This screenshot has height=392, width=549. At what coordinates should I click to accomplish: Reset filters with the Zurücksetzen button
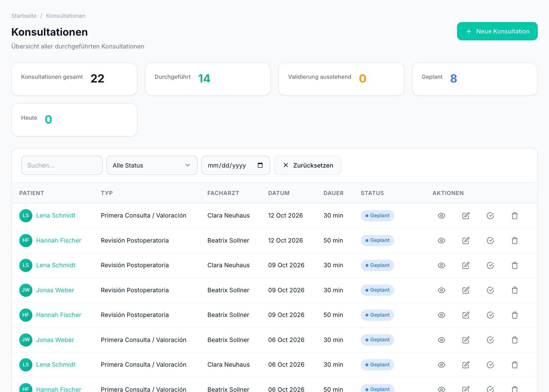click(308, 165)
